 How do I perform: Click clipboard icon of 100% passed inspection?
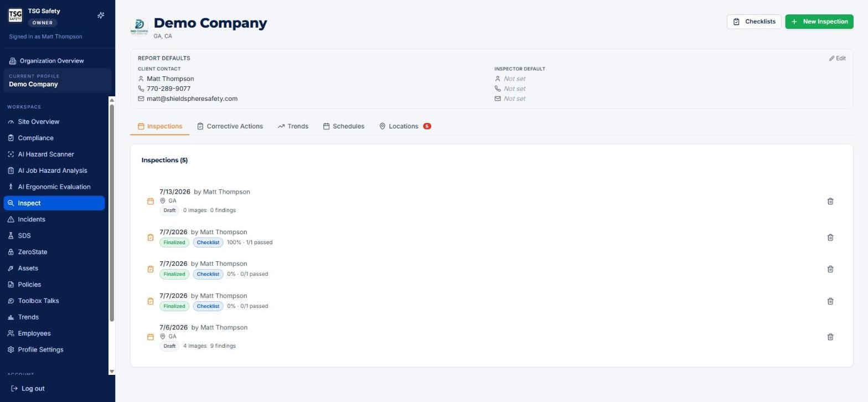[x=150, y=238]
